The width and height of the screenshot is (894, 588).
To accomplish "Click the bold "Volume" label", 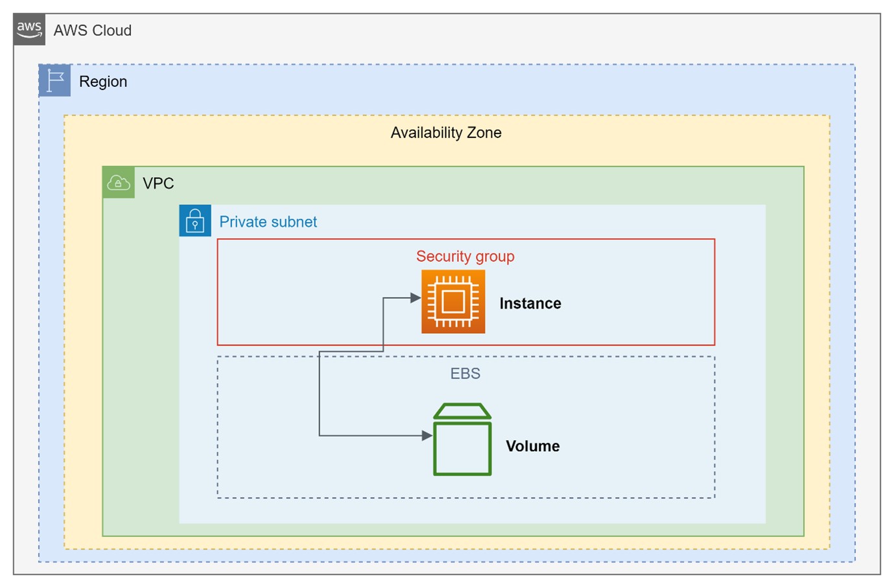I will [533, 446].
